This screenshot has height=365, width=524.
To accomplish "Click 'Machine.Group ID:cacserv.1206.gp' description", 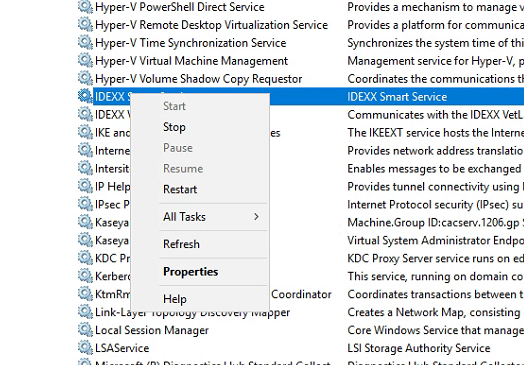I will pos(435,223).
